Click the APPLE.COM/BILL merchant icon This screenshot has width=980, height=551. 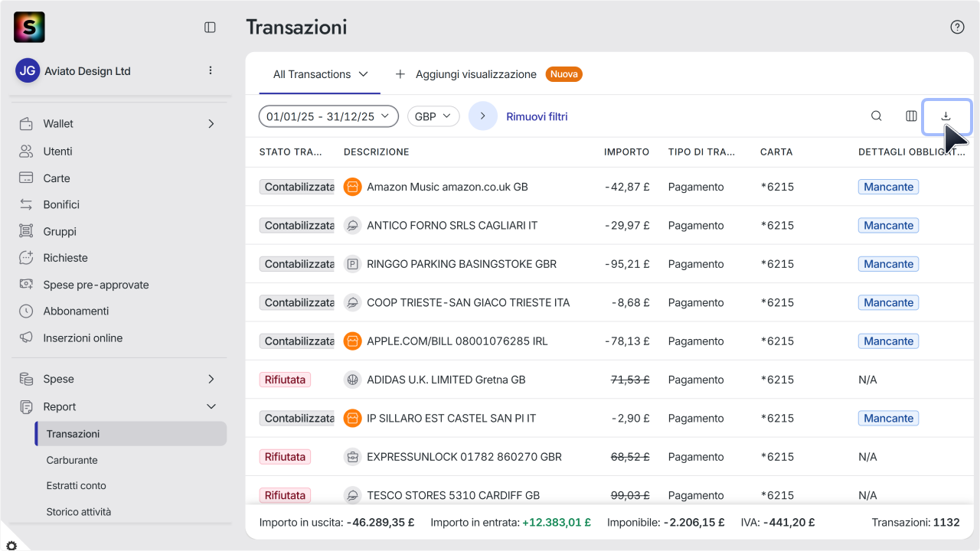click(x=352, y=341)
